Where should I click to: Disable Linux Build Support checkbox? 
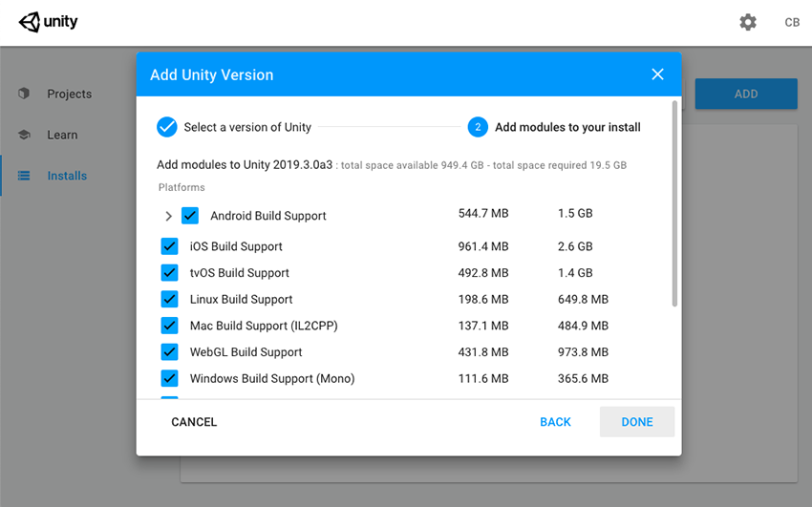(170, 299)
